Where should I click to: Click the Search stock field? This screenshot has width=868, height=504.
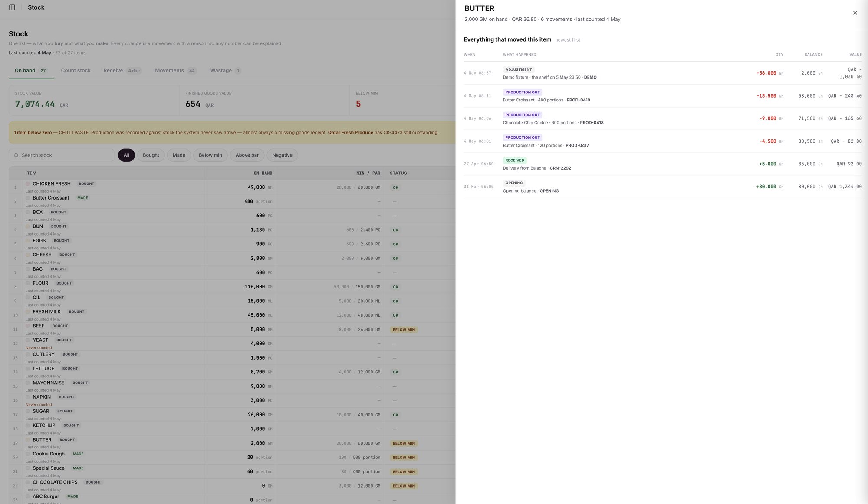pos(61,155)
